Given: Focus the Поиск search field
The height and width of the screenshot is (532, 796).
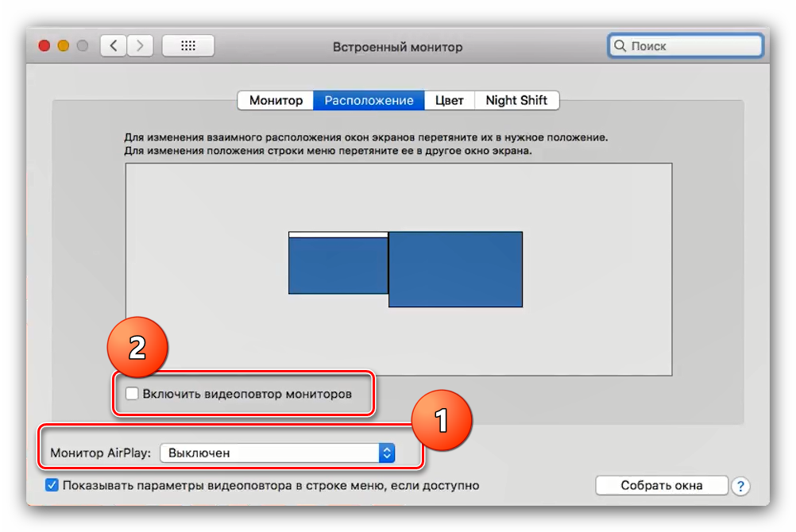Looking at the screenshot, I should click(691, 46).
